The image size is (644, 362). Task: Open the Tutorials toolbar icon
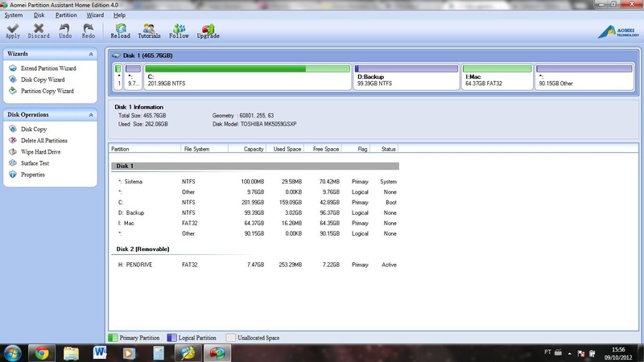(x=149, y=30)
